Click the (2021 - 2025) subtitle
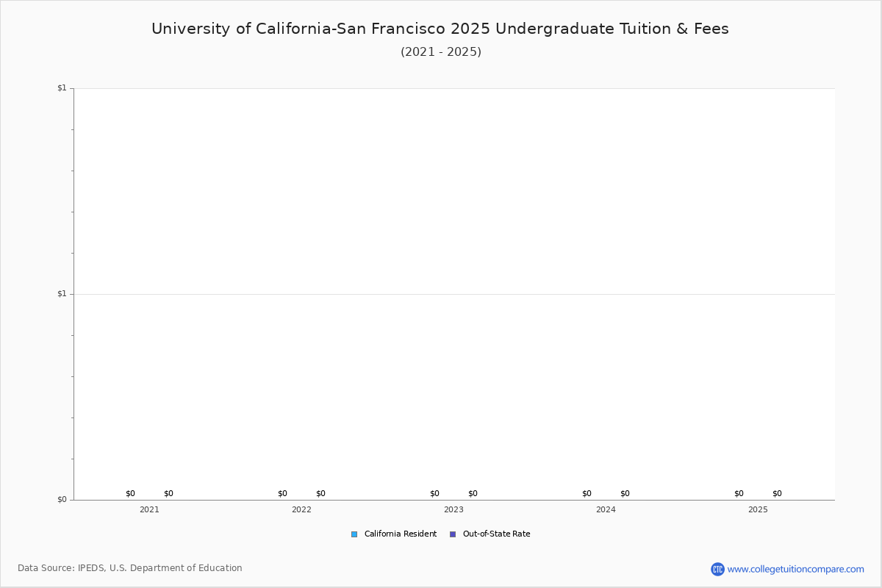 point(441,52)
